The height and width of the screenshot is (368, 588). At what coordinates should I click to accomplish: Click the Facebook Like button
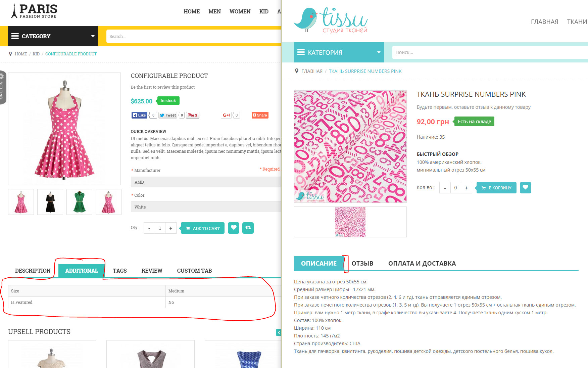[139, 115]
